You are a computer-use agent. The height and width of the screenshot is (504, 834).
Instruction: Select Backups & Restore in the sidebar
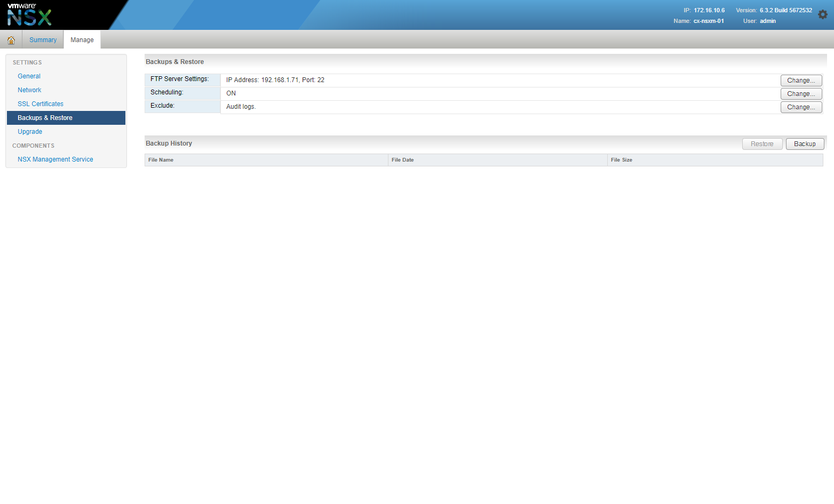point(45,118)
